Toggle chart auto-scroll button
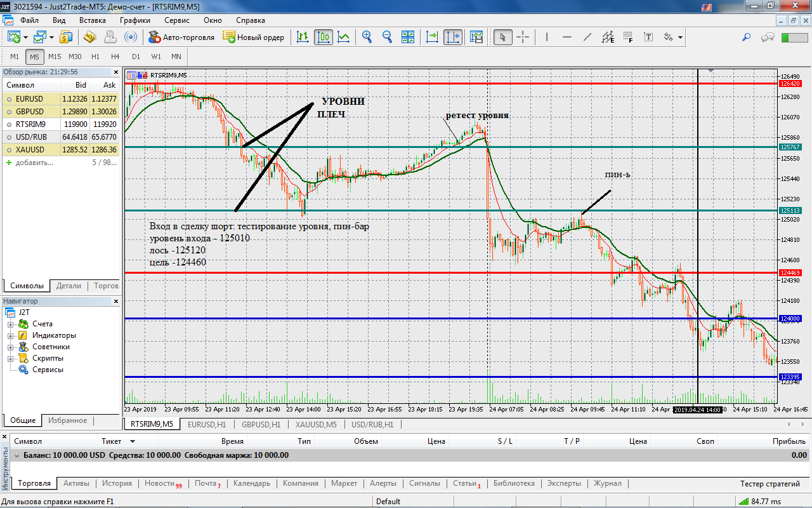The width and height of the screenshot is (812, 508). pos(433,37)
